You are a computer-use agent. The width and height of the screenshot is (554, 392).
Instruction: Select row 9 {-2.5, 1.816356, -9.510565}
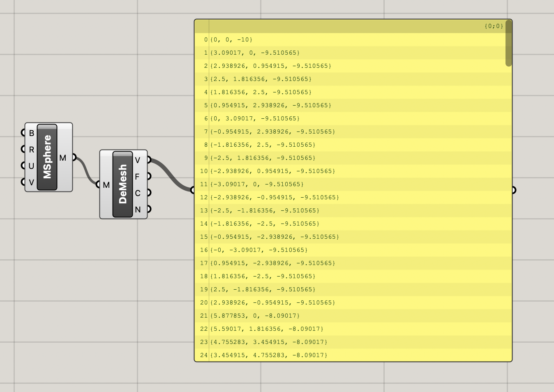coord(263,158)
